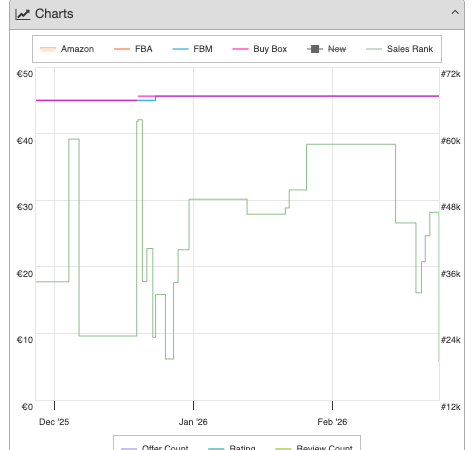
Task: Toggle the Rating series in the lower legend
Action: tap(232, 447)
